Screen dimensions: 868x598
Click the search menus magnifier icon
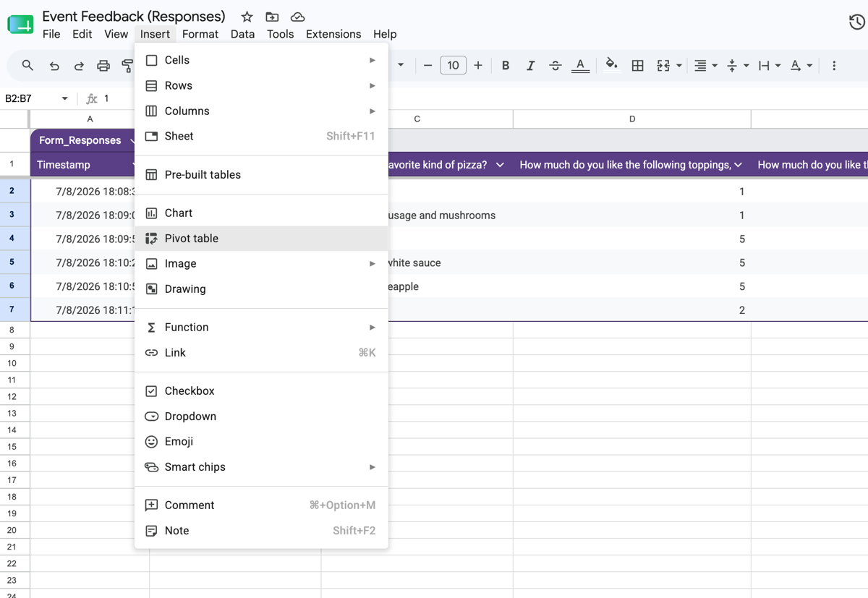click(x=27, y=66)
